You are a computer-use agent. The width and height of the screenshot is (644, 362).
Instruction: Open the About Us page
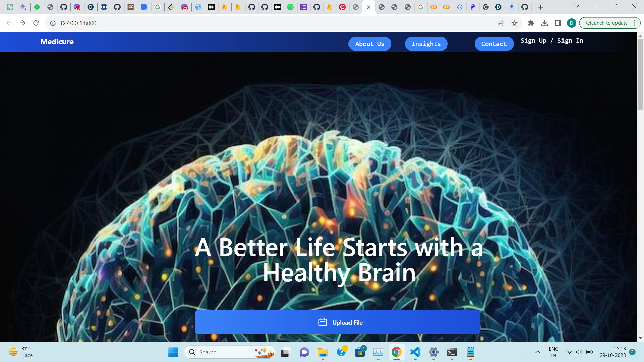pos(370,44)
